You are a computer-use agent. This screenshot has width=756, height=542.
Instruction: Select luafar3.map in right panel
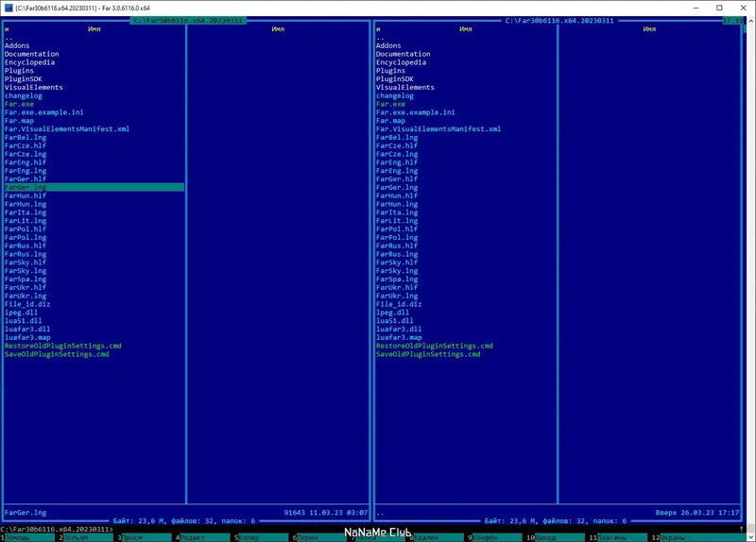coord(399,338)
